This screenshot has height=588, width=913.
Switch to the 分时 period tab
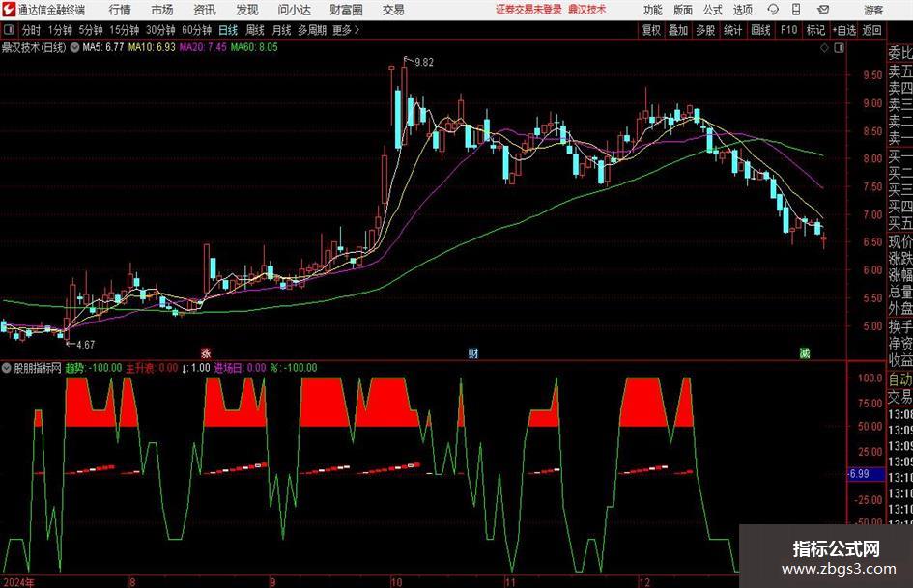(x=32, y=30)
